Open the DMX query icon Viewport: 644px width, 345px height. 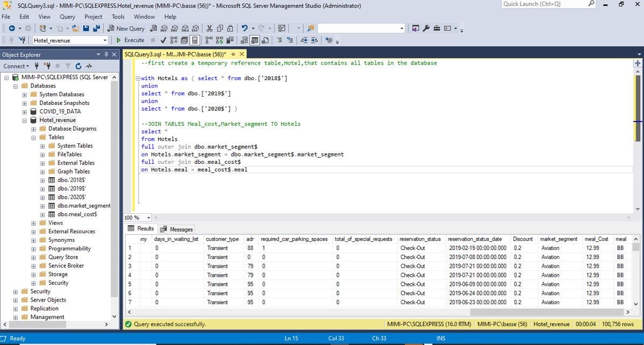[174, 28]
